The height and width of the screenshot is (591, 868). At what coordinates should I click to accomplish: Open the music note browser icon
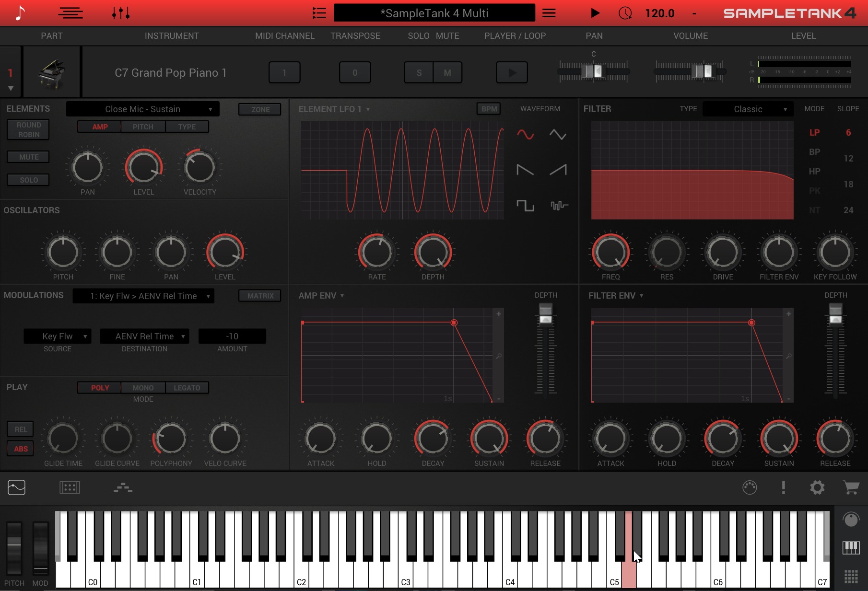[x=20, y=13]
